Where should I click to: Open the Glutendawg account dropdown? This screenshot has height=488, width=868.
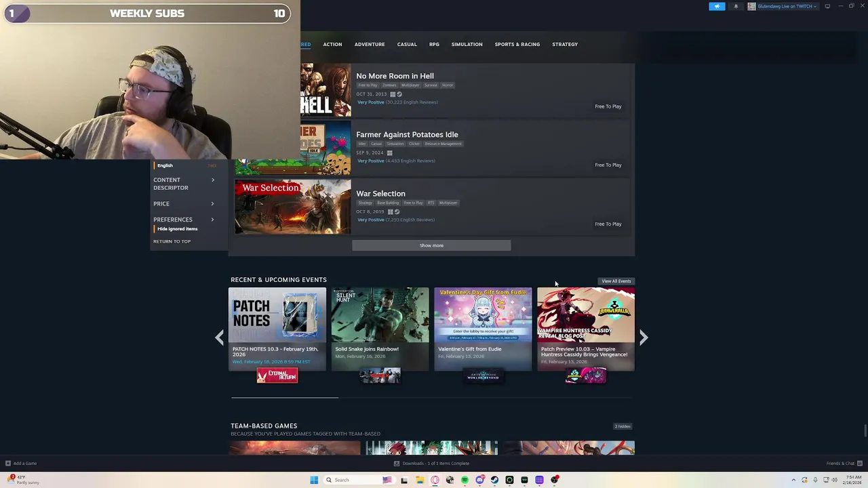click(x=783, y=6)
